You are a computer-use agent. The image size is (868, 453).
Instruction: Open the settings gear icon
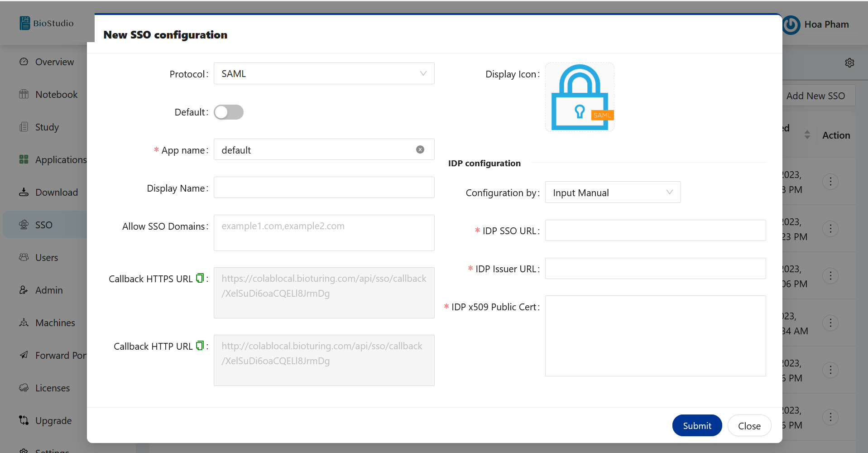[849, 63]
